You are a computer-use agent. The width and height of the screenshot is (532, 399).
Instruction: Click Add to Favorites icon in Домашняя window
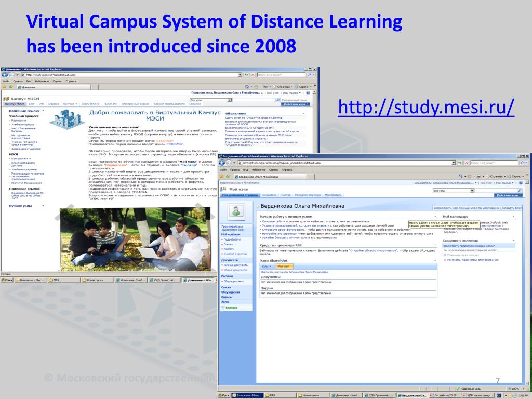pos(10,87)
